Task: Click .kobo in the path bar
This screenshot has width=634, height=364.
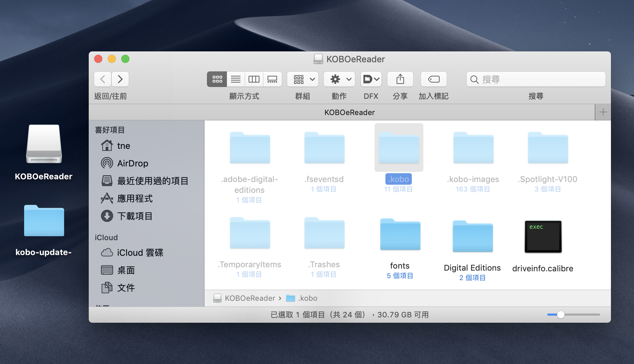Action: (x=302, y=298)
